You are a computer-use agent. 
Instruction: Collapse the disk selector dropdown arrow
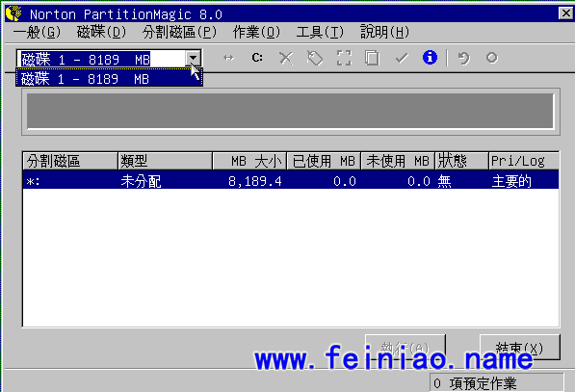[x=193, y=59]
